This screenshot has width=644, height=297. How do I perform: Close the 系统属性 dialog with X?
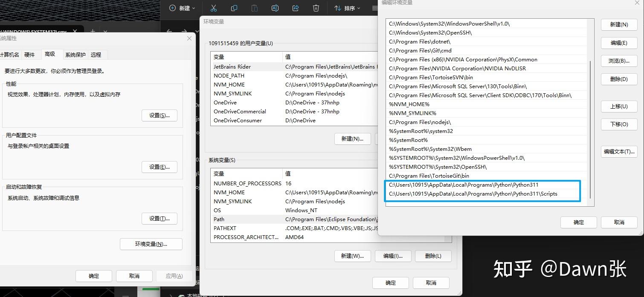click(189, 38)
